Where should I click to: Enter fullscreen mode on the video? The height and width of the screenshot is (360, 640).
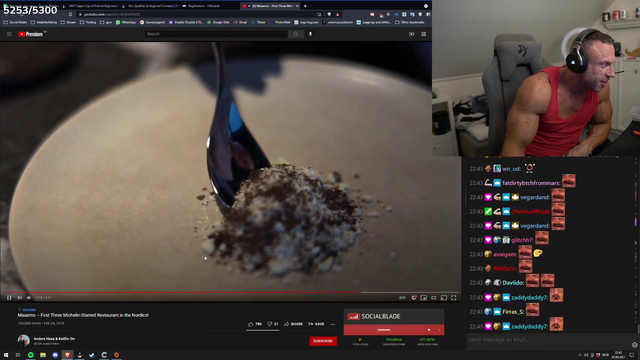point(453,298)
